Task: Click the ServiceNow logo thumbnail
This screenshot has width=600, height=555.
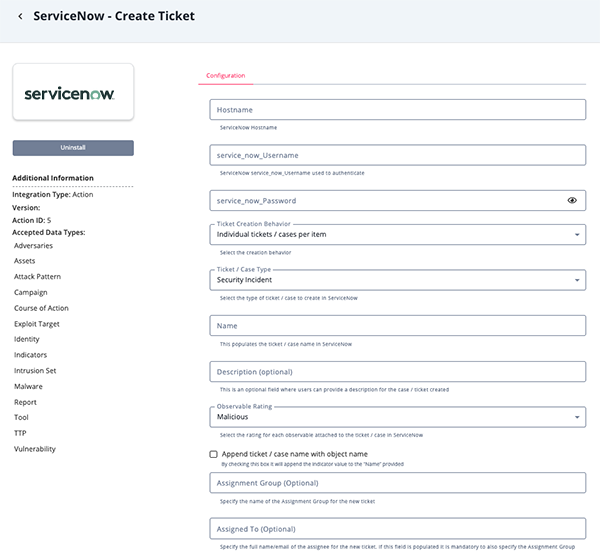Action: pyautogui.click(x=73, y=92)
